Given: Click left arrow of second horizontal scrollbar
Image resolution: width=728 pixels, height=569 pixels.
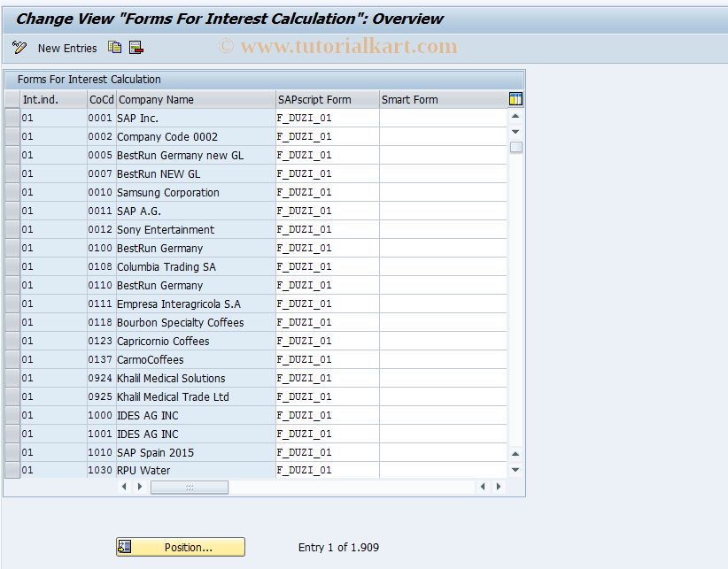Looking at the screenshot, I should click(483, 487).
